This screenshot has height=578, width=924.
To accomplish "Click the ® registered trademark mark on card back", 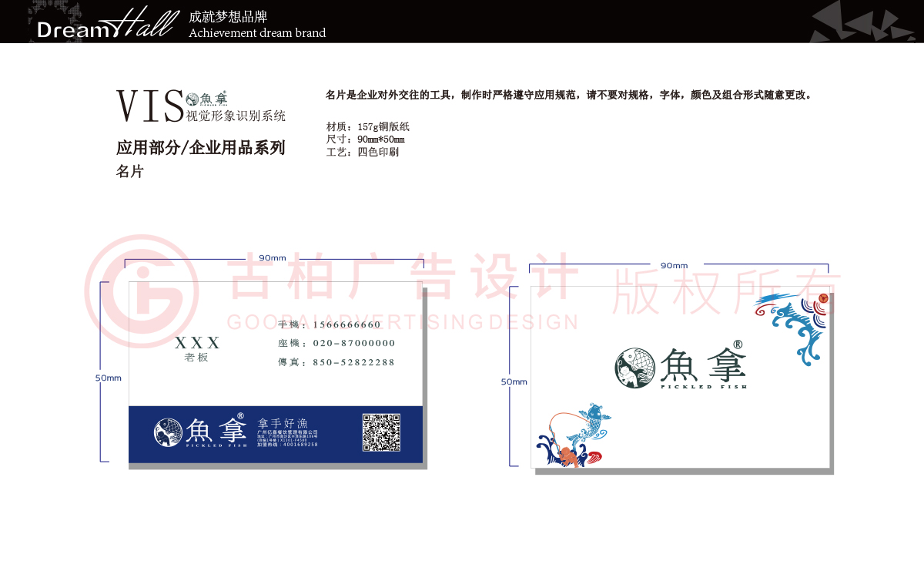I will pos(738,344).
